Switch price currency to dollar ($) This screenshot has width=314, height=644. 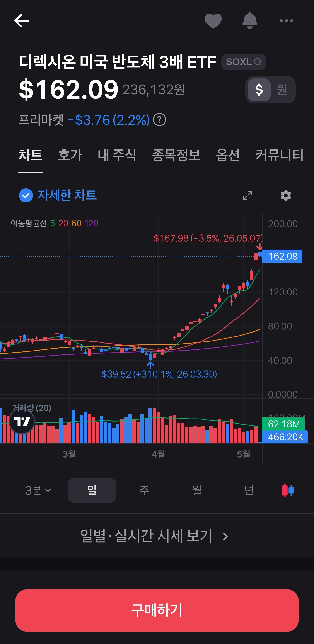point(259,90)
